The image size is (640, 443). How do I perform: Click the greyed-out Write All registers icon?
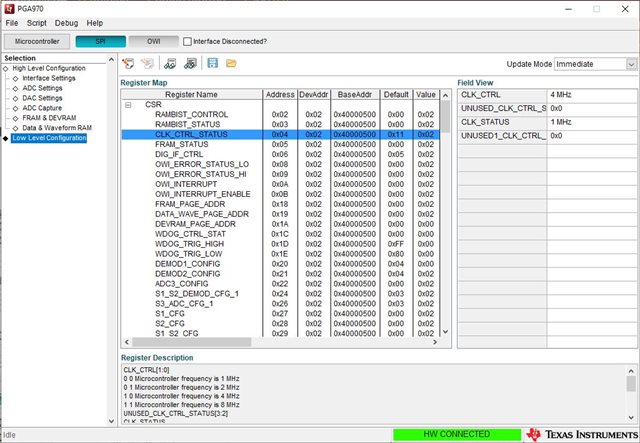[147, 63]
